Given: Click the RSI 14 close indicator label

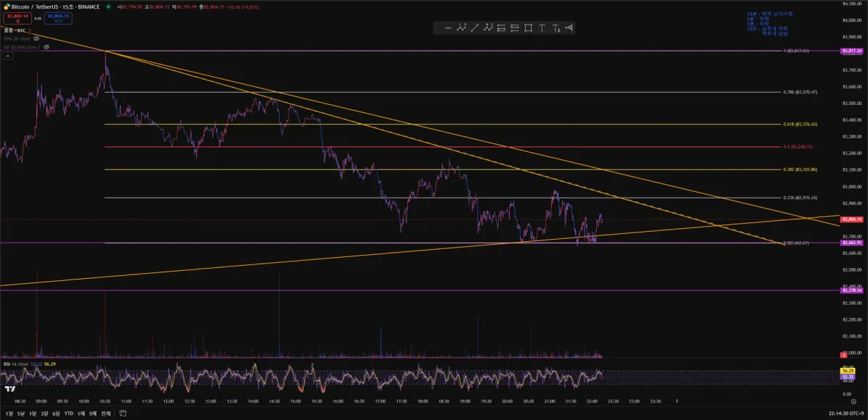Looking at the screenshot, I should point(16,364).
